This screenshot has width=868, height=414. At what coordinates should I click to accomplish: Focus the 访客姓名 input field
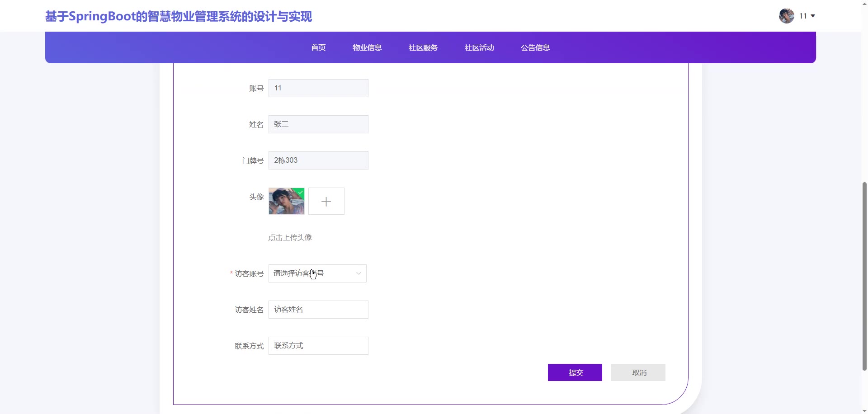(x=318, y=310)
